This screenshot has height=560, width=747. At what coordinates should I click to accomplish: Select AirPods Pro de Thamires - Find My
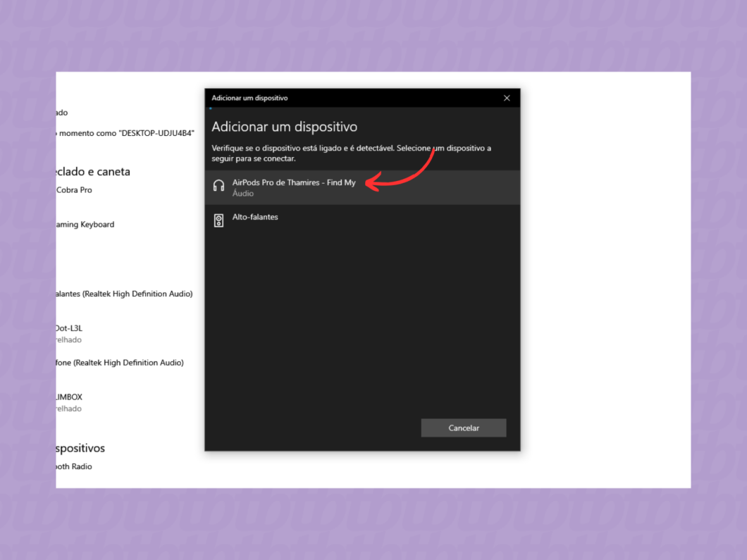pos(294,182)
